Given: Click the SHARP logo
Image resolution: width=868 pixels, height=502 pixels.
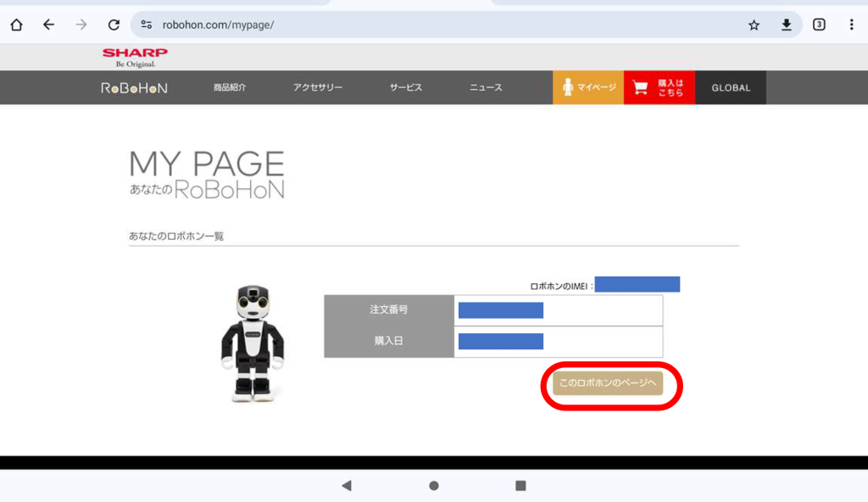Looking at the screenshot, I should pos(135,58).
